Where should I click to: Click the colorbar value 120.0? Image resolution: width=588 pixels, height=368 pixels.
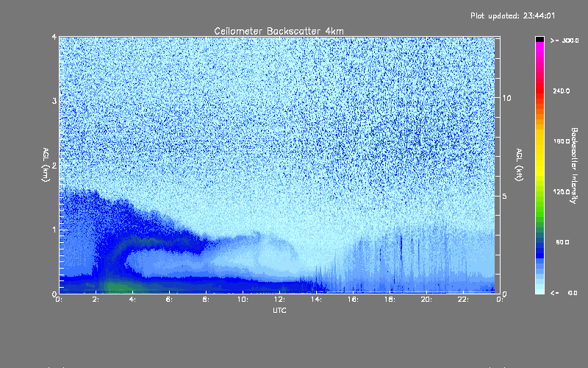click(562, 191)
